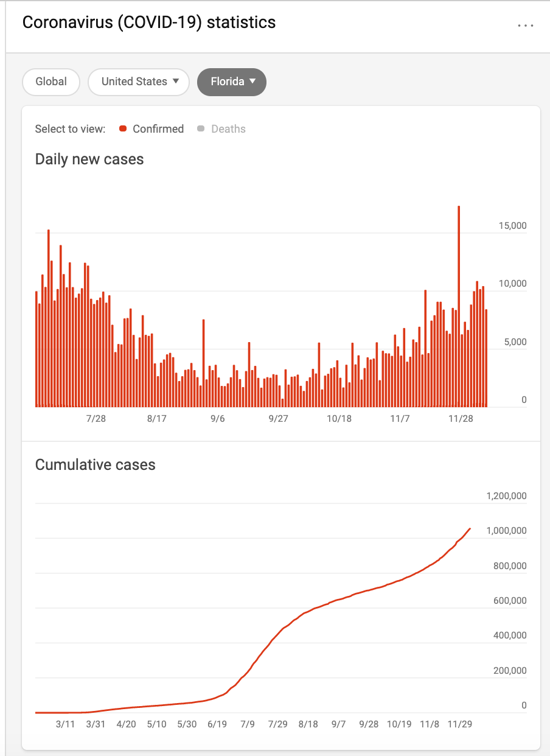Click the 600,000 axis label
This screenshot has height=756, width=550.
click(x=510, y=601)
